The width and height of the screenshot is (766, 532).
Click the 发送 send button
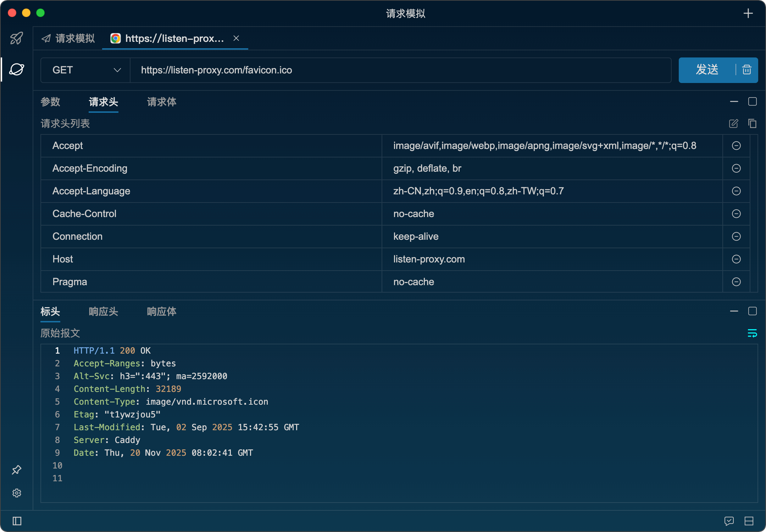707,70
